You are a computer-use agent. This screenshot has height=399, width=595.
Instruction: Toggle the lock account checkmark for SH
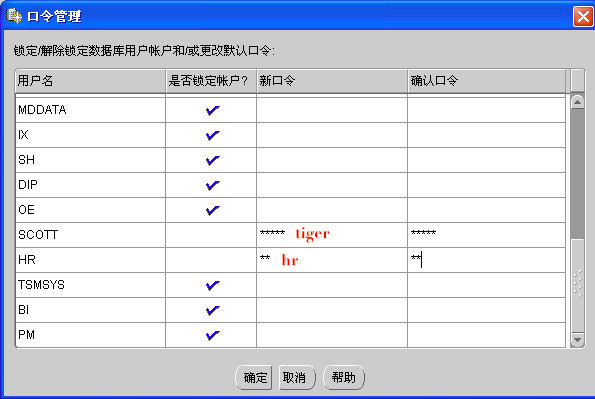[x=212, y=160]
